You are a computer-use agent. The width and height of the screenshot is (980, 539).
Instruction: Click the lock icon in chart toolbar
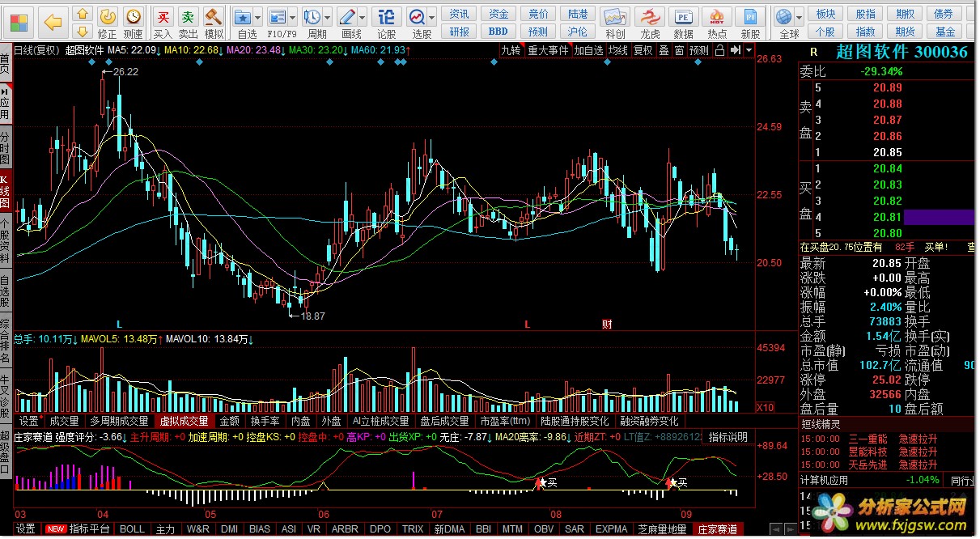(719, 50)
